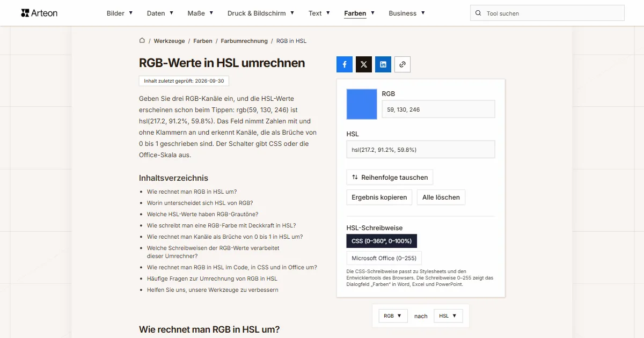The image size is (644, 338).
Task: Click Ergebnis kopieren button
Action: click(379, 197)
